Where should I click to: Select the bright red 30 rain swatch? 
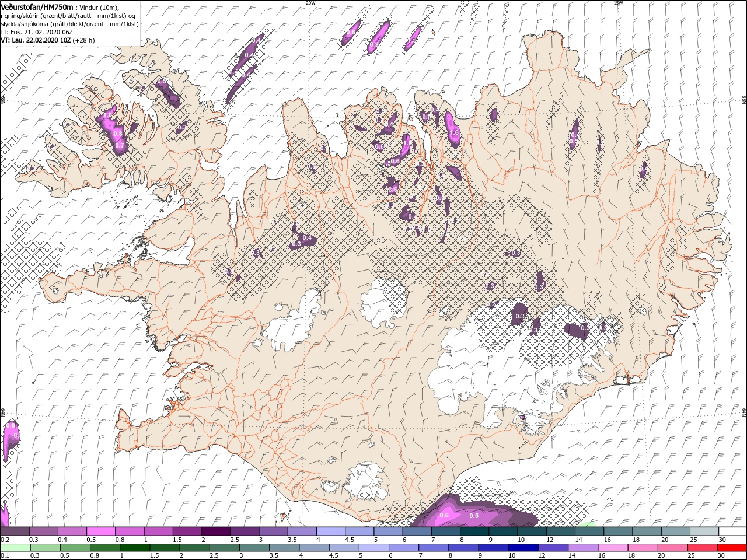[x=732, y=548]
